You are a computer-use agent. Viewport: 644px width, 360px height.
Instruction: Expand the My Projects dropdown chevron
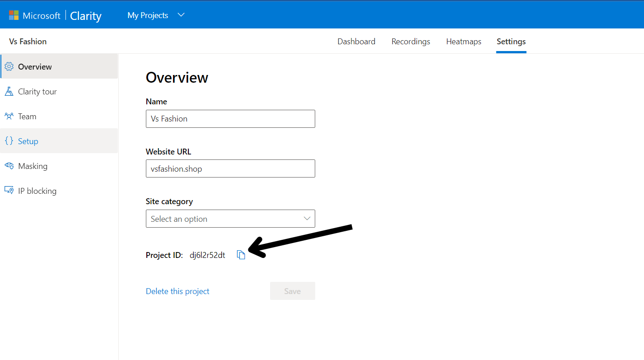181,15
